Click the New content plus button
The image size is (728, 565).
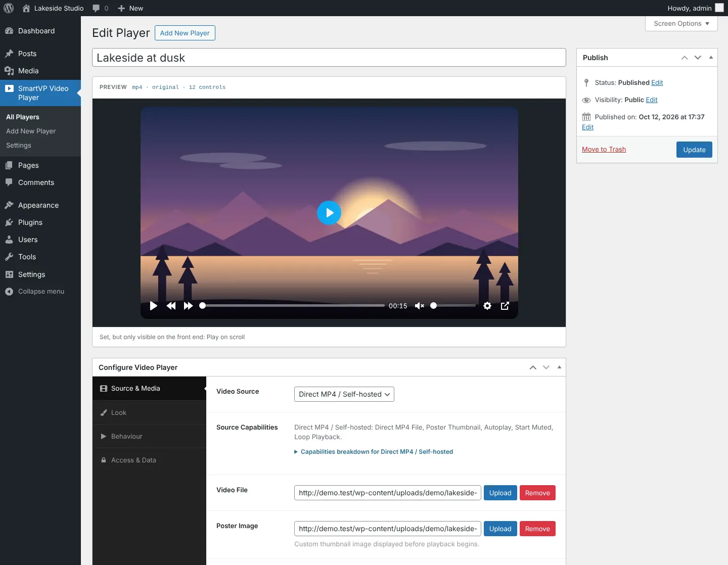130,8
